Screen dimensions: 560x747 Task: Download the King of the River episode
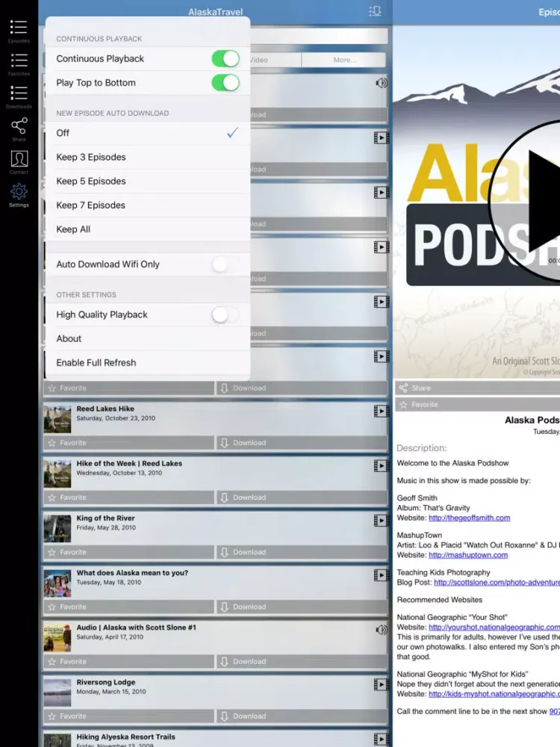[302, 552]
